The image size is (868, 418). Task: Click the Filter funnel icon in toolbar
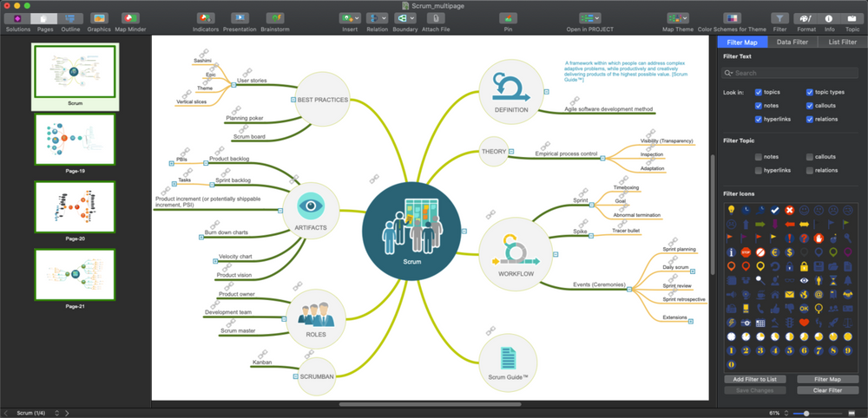pyautogui.click(x=780, y=18)
